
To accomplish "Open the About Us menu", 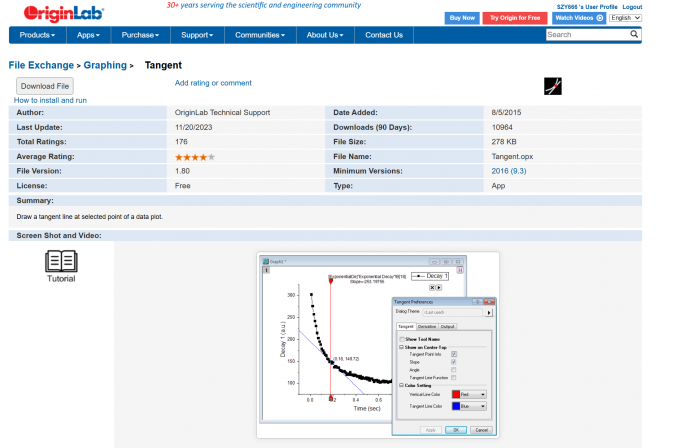I will click(325, 35).
